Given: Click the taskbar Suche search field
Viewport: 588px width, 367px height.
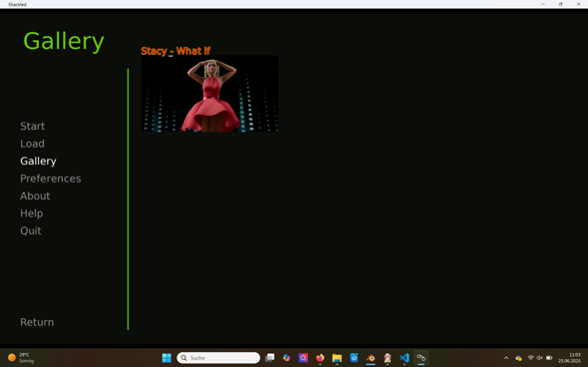Looking at the screenshot, I should tap(218, 358).
